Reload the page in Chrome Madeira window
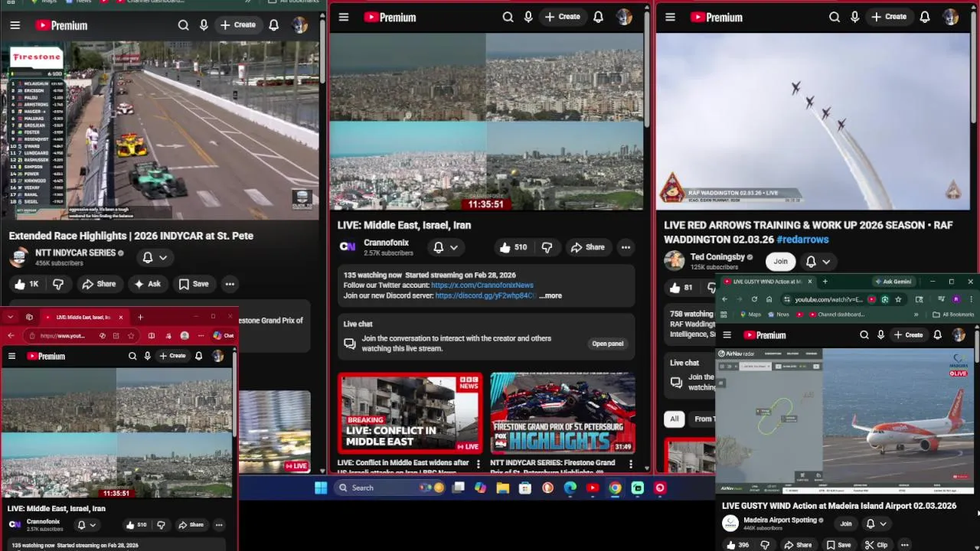The height and width of the screenshot is (551, 980). pyautogui.click(x=754, y=299)
